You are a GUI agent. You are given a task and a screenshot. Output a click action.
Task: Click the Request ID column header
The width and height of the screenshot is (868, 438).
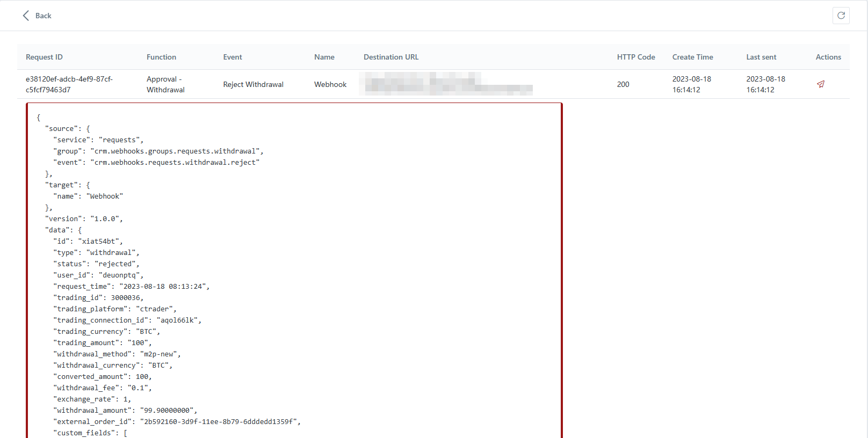pos(44,57)
